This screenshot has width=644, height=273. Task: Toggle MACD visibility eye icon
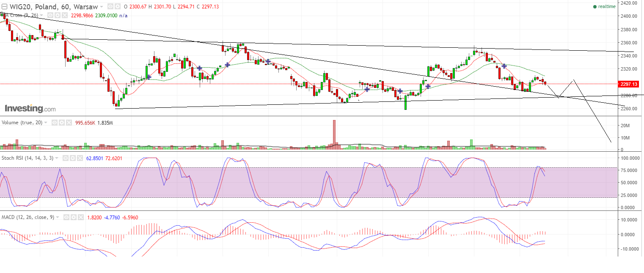pos(66,217)
